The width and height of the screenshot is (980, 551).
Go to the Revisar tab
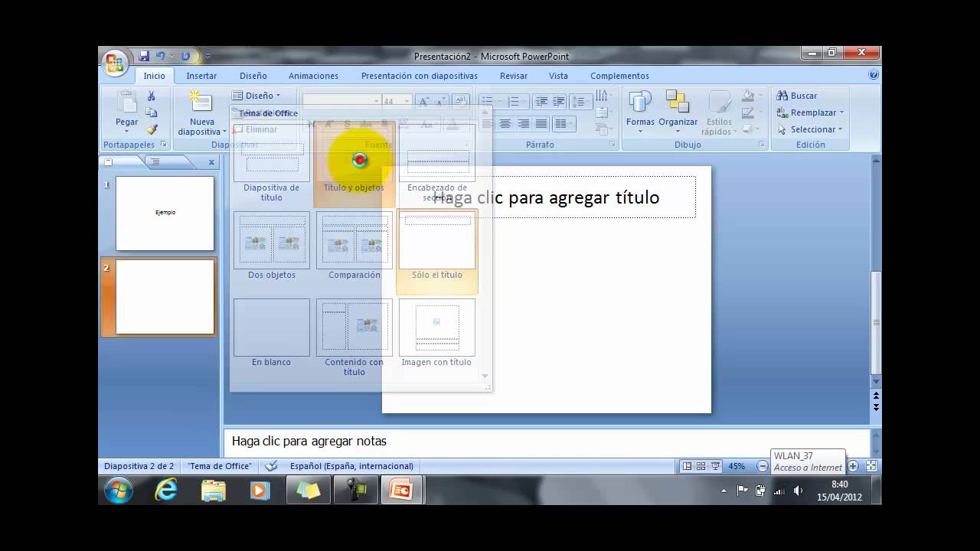click(x=514, y=76)
